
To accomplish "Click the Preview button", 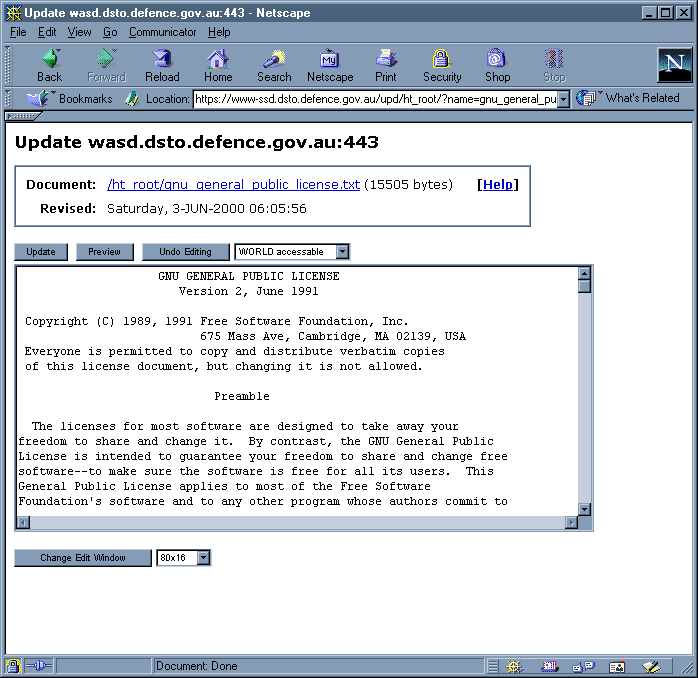I will coord(105,252).
